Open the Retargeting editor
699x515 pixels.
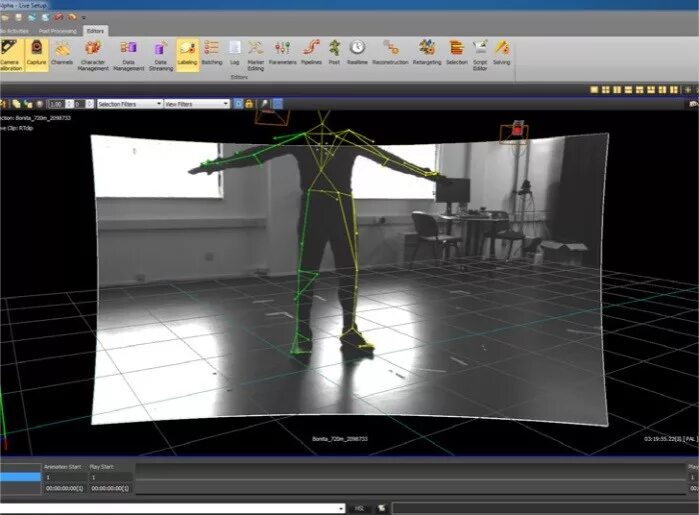pyautogui.click(x=427, y=55)
